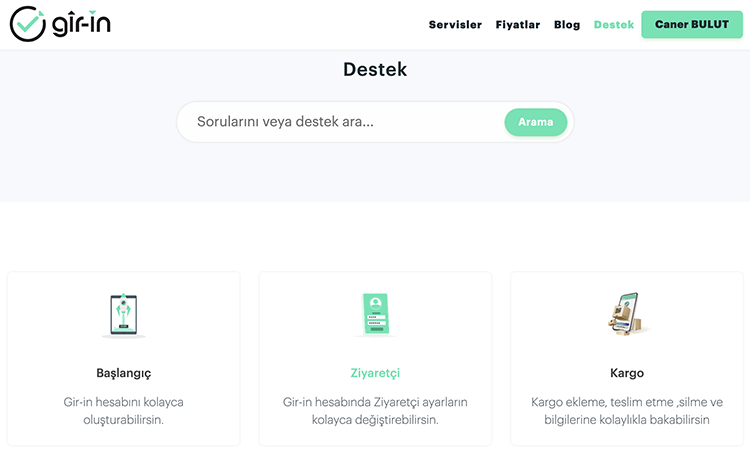Click the blank area below the Başlangıç description
This screenshot has height=453, width=750.
pos(124,437)
